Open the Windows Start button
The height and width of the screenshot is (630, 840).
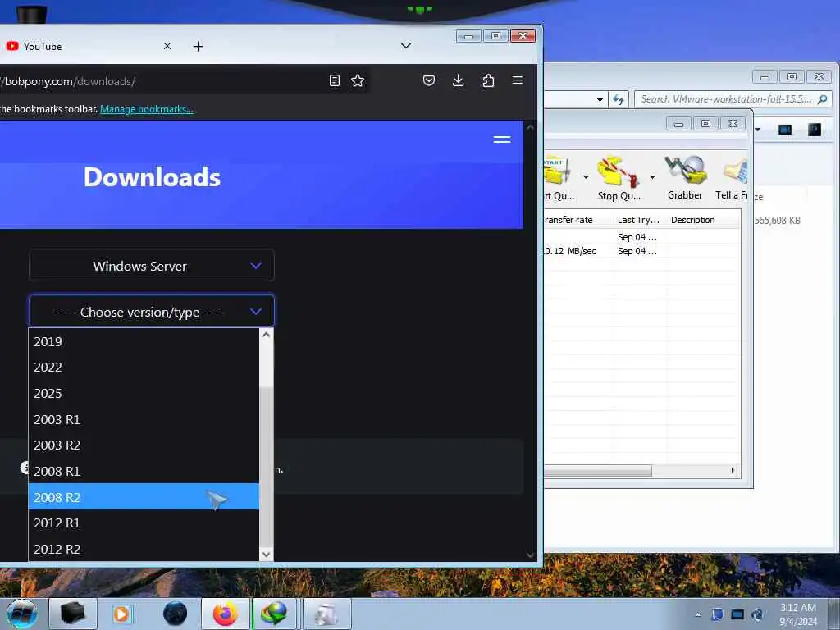tap(22, 614)
